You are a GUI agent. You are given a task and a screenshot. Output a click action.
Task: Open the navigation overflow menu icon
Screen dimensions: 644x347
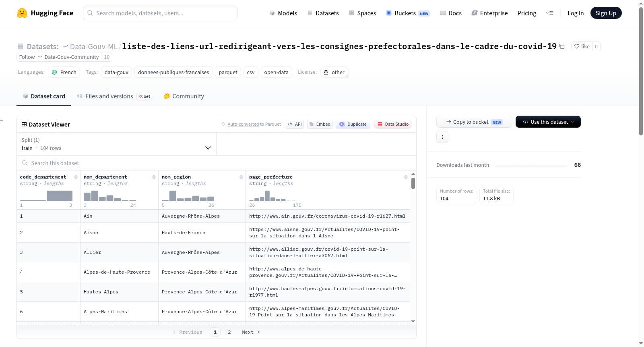point(549,13)
